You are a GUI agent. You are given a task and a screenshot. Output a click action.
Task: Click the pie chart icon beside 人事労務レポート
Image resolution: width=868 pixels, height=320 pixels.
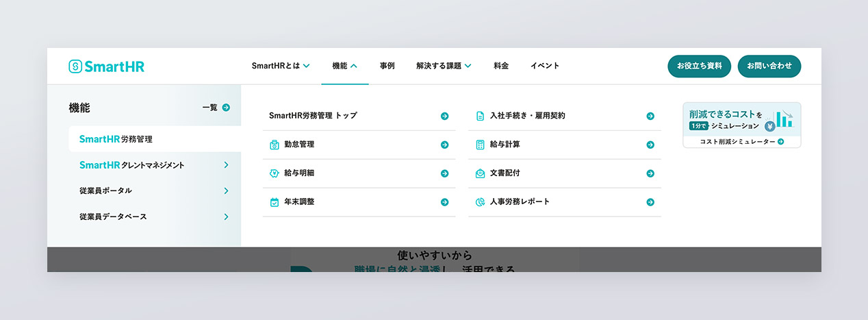pos(480,202)
